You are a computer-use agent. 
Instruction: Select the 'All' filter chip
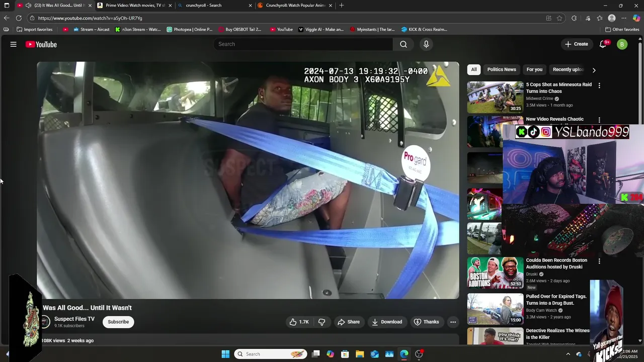(473, 69)
